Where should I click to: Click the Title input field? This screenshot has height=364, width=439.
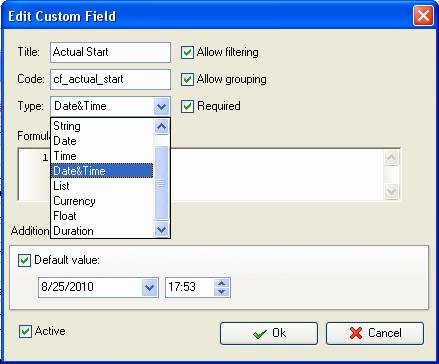click(110, 52)
